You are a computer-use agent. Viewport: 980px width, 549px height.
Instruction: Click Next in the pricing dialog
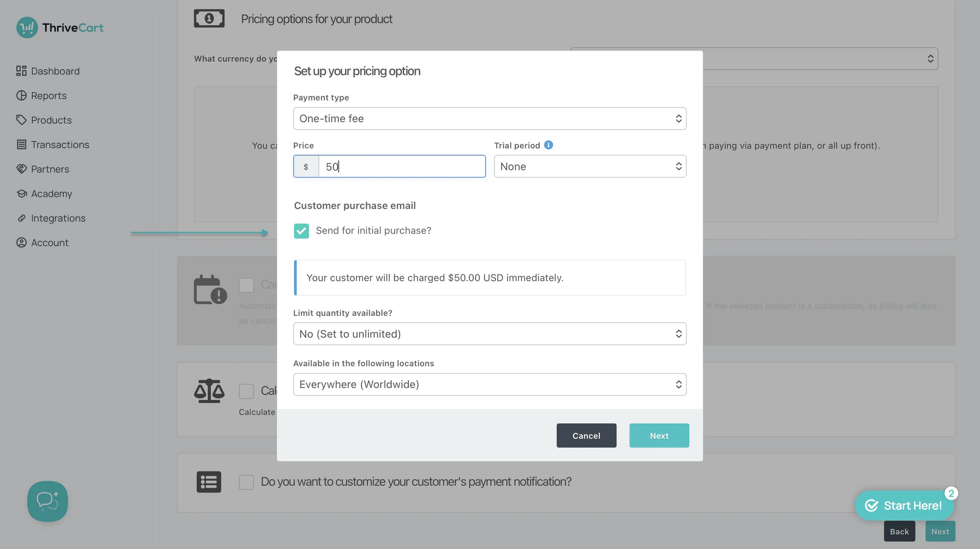point(659,435)
